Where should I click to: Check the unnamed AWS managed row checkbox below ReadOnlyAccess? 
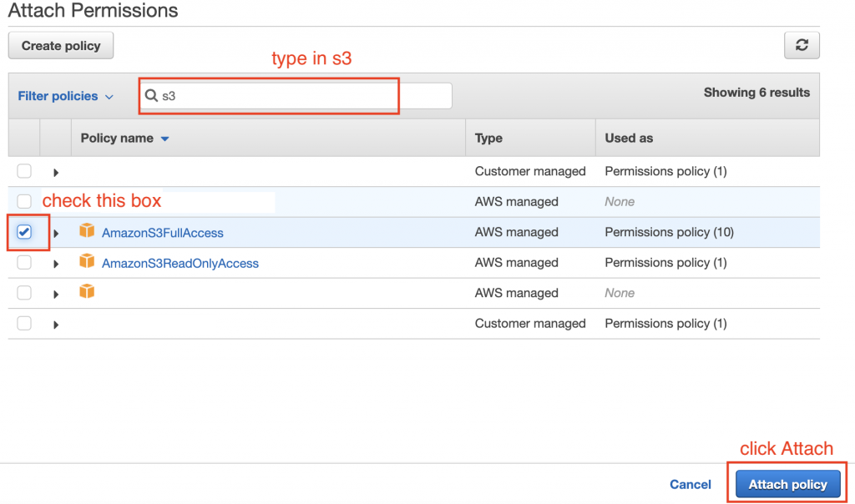point(24,293)
